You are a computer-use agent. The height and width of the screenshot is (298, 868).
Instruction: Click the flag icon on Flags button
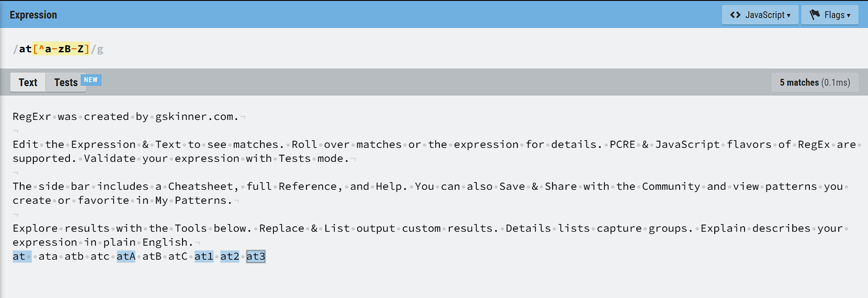pyautogui.click(x=815, y=15)
